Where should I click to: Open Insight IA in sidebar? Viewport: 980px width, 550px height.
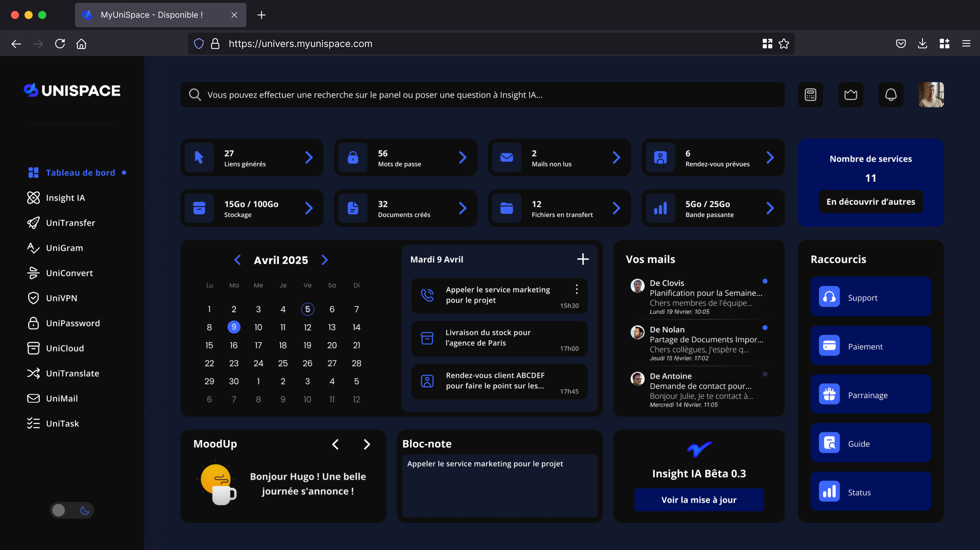56,198
